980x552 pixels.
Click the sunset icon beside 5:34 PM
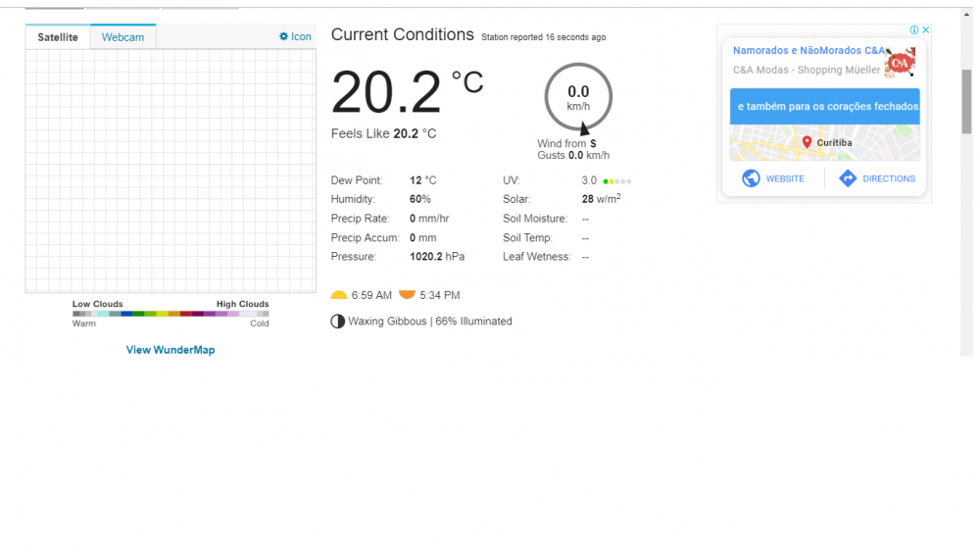point(407,294)
